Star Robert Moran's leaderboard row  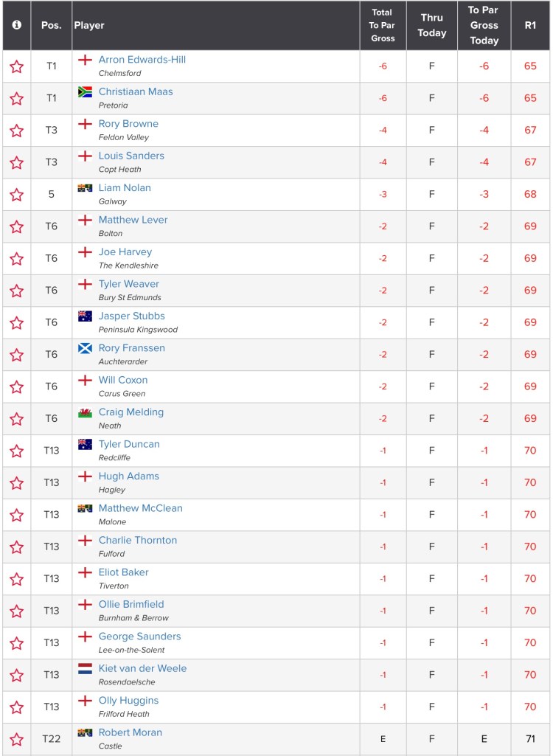(x=16, y=739)
